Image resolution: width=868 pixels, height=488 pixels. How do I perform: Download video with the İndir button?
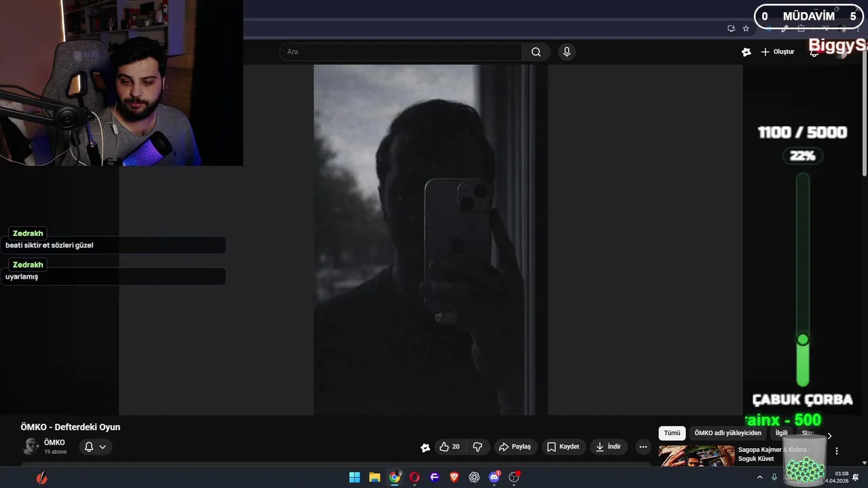pyautogui.click(x=608, y=447)
